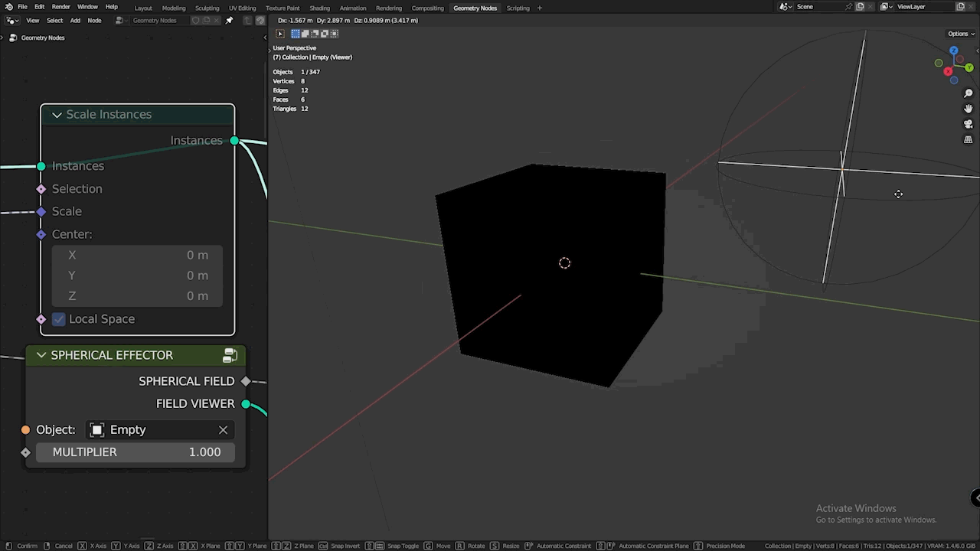Click the SPHERICAL EFFECTOR node group icon
The image size is (980, 551).
(x=230, y=355)
